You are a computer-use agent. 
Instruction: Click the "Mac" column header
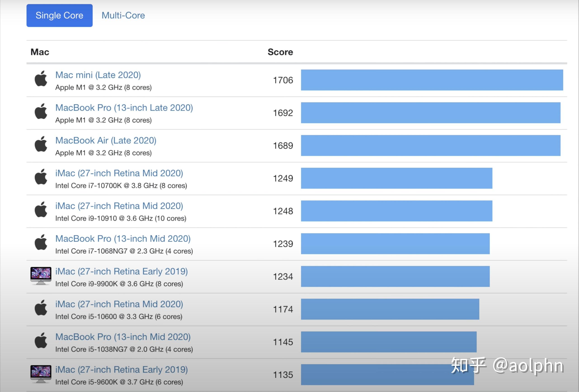(x=40, y=52)
